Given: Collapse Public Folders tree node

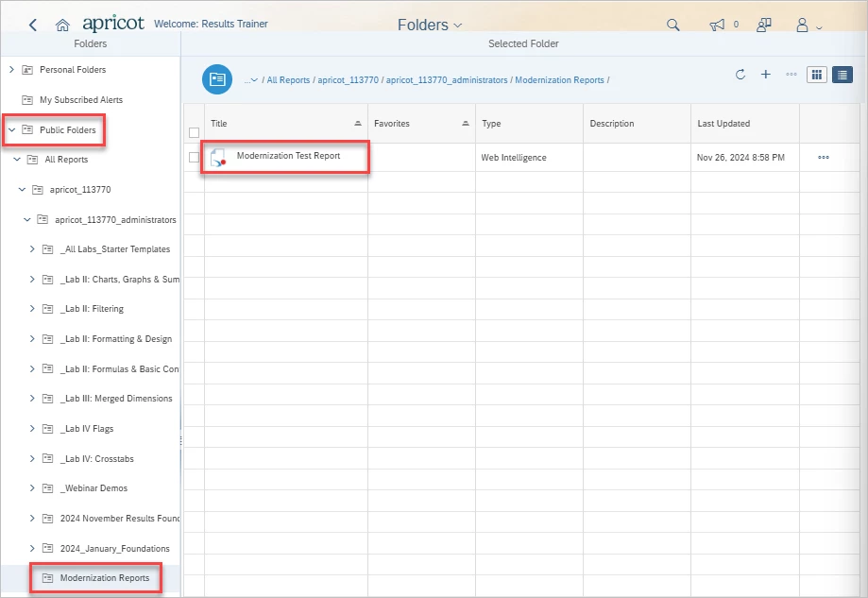Looking at the screenshot, I should click(x=11, y=130).
